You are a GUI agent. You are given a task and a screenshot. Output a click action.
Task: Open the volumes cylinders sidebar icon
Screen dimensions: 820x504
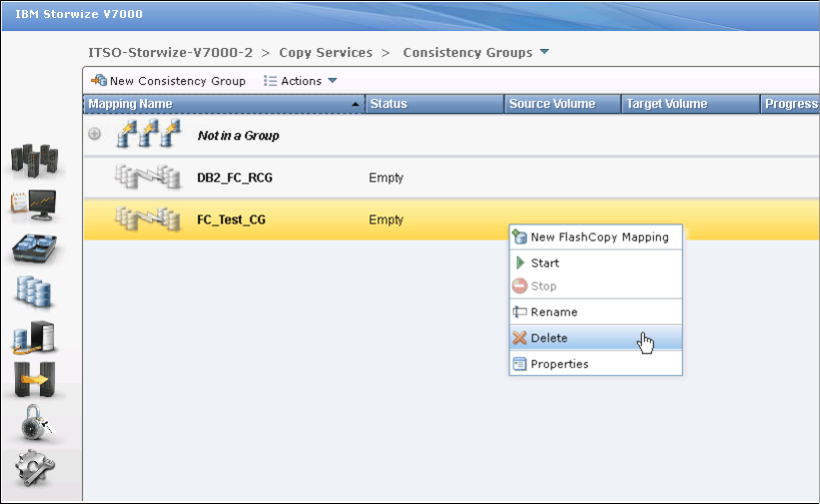(x=32, y=292)
